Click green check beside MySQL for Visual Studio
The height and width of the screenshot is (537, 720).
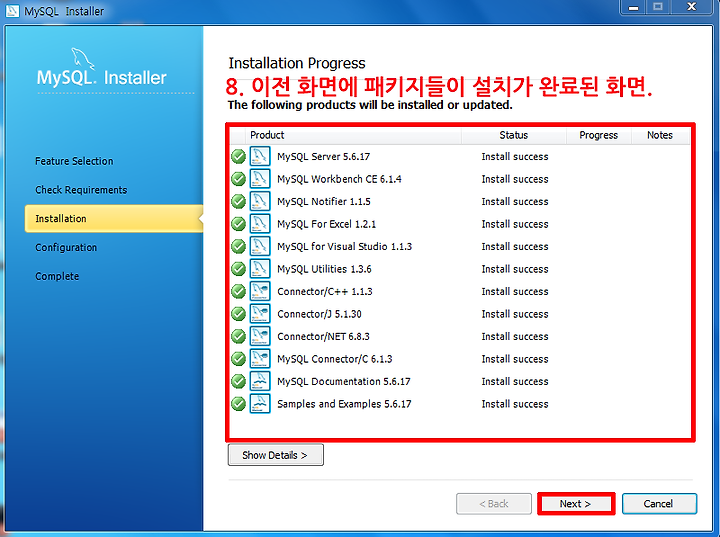click(238, 247)
